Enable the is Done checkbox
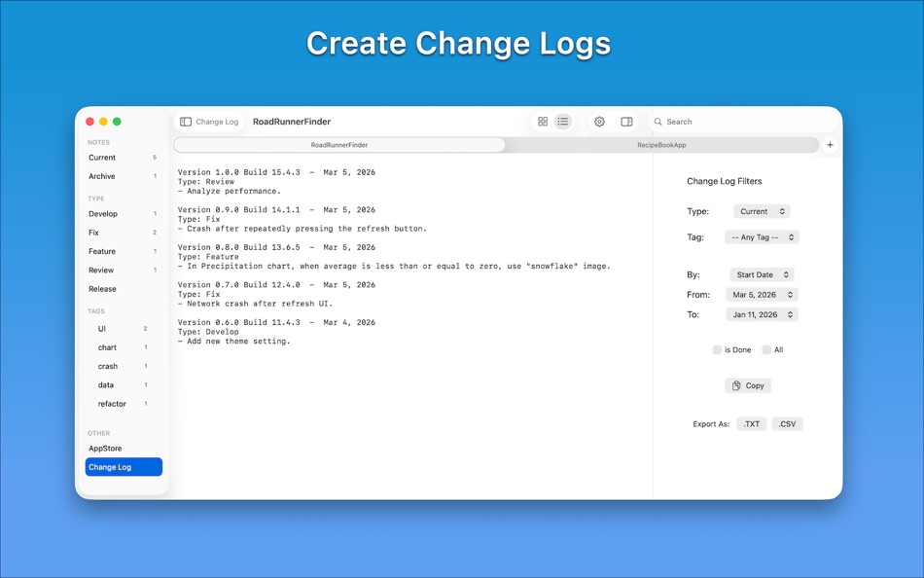Image resolution: width=924 pixels, height=578 pixels. tap(717, 349)
